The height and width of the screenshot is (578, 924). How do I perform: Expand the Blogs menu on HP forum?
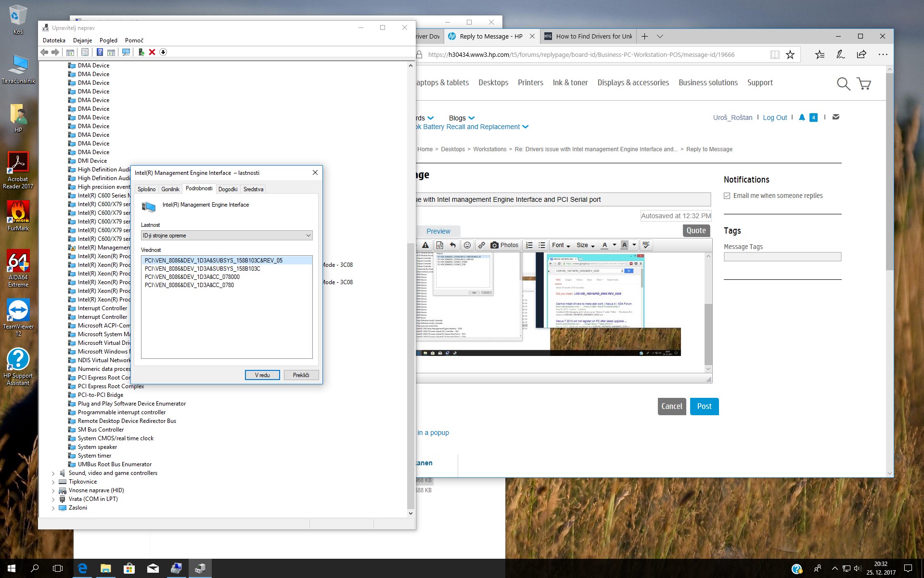click(462, 118)
